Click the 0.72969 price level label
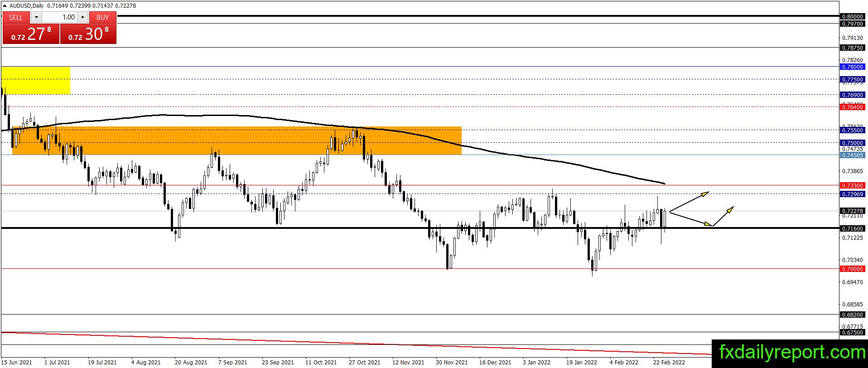The width and height of the screenshot is (868, 368). tap(852, 194)
